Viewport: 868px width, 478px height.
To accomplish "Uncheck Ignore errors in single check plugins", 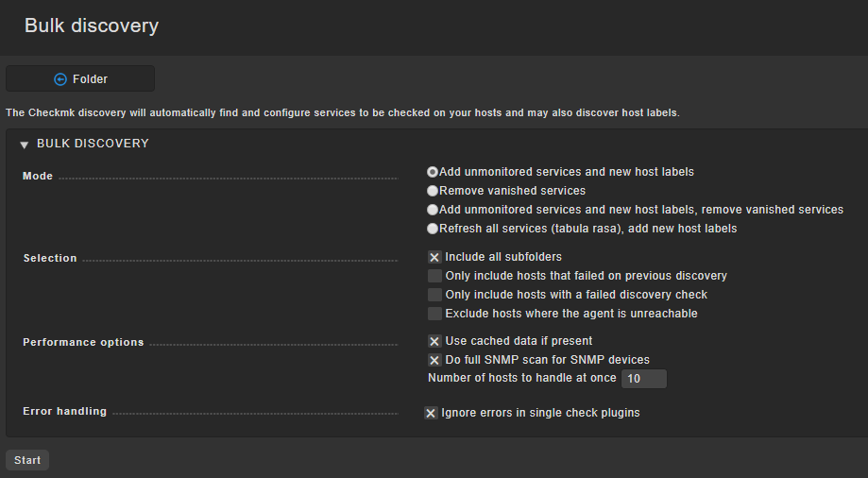I will 431,413.
